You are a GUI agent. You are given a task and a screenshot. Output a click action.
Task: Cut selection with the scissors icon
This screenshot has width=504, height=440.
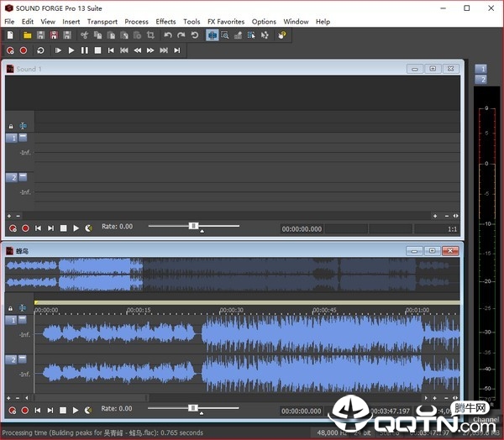85,35
